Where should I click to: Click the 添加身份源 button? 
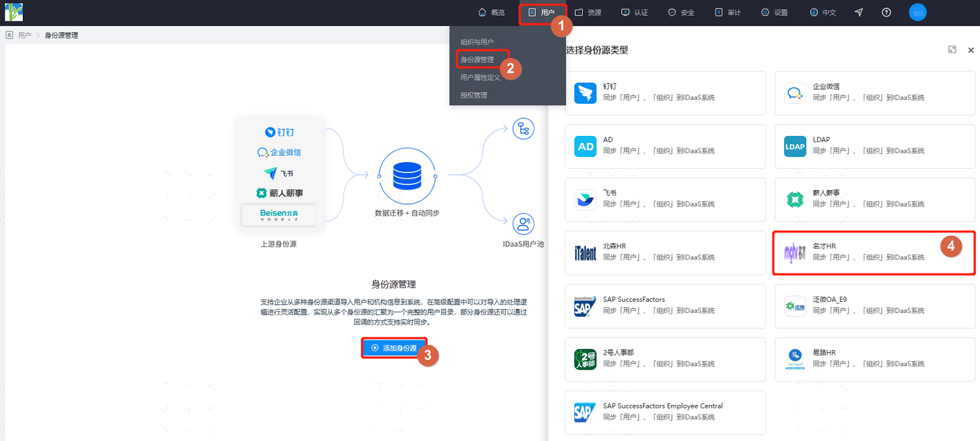point(394,348)
